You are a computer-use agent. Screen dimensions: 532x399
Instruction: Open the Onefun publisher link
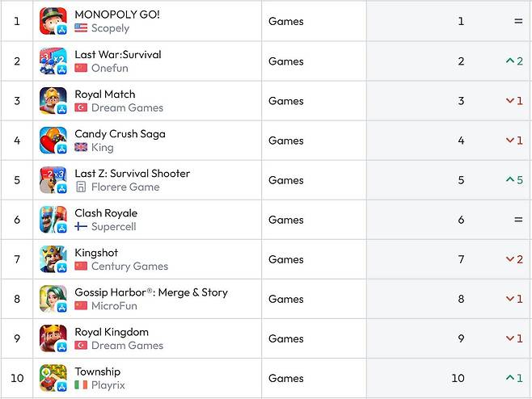click(109, 68)
